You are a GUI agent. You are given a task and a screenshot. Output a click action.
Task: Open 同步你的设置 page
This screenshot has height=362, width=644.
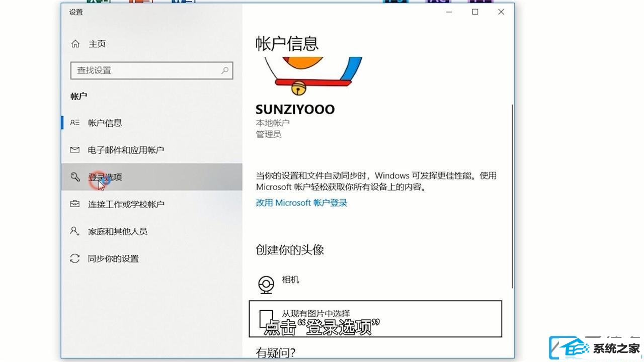pyautogui.click(x=151, y=258)
